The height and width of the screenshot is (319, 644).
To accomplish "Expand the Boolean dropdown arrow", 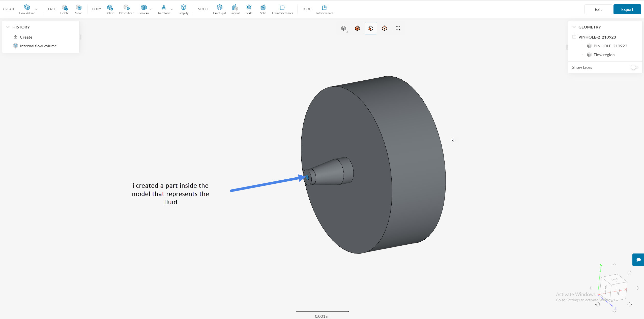I will (151, 9).
